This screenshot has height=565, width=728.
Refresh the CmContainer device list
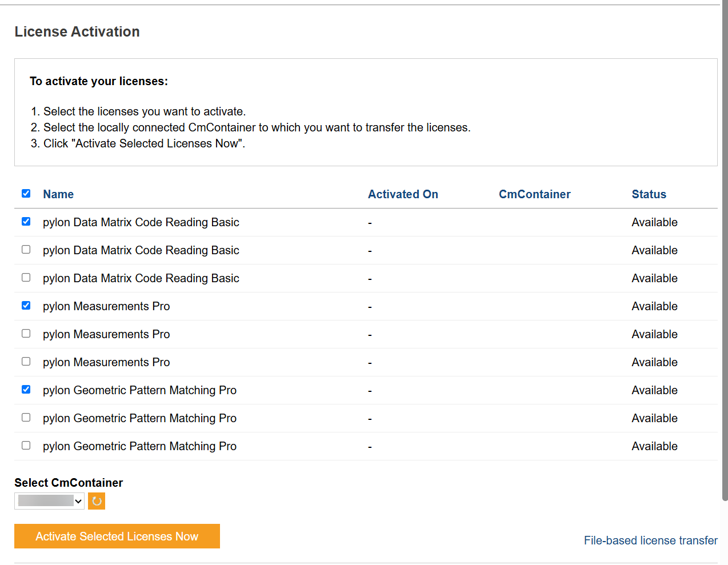(96, 501)
